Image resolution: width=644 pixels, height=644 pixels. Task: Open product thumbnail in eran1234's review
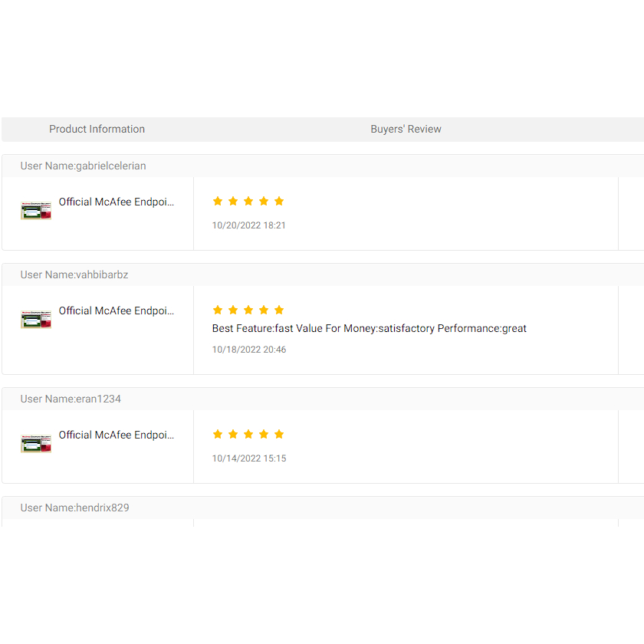(x=36, y=444)
